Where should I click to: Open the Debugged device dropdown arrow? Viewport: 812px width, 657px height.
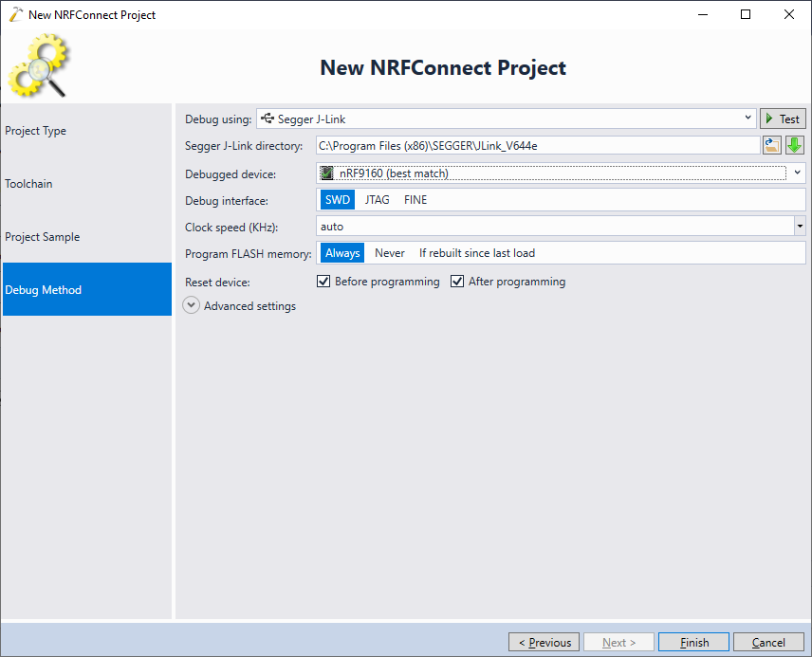(x=798, y=173)
